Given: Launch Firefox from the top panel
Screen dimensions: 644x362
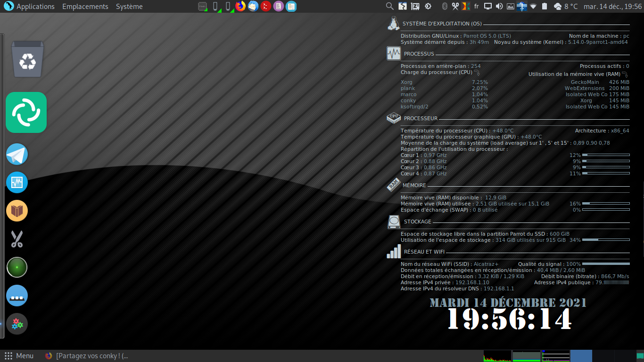Looking at the screenshot, I should [x=240, y=6].
